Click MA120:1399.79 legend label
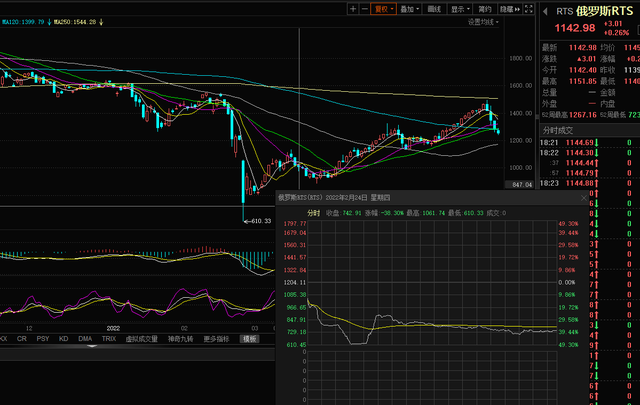Screen dimensions: 640x405 click(23, 22)
